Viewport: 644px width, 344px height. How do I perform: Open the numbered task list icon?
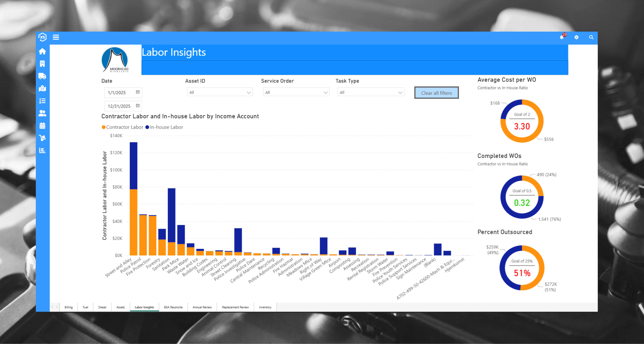[42, 101]
